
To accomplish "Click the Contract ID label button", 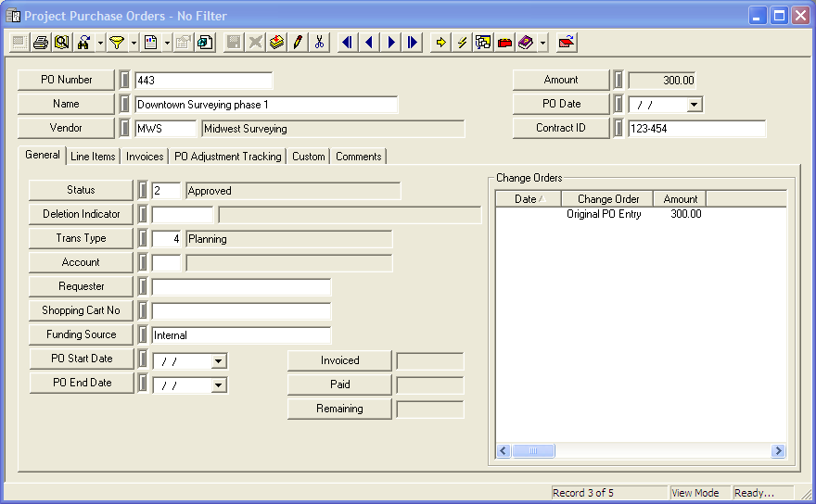I will pos(561,128).
